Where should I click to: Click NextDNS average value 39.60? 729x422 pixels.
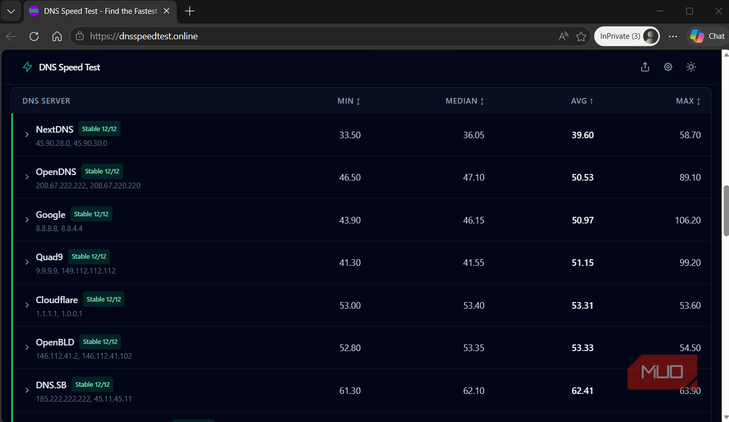click(x=583, y=135)
